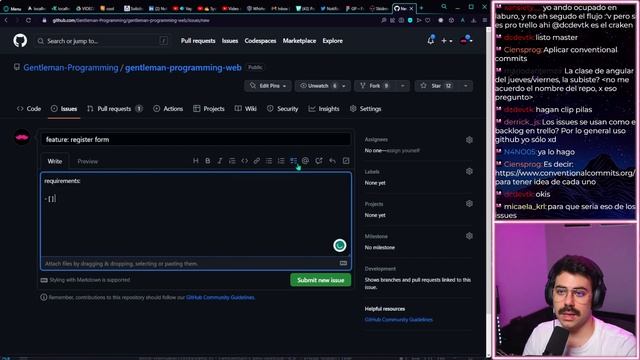Switch to the Security tab

click(282, 109)
